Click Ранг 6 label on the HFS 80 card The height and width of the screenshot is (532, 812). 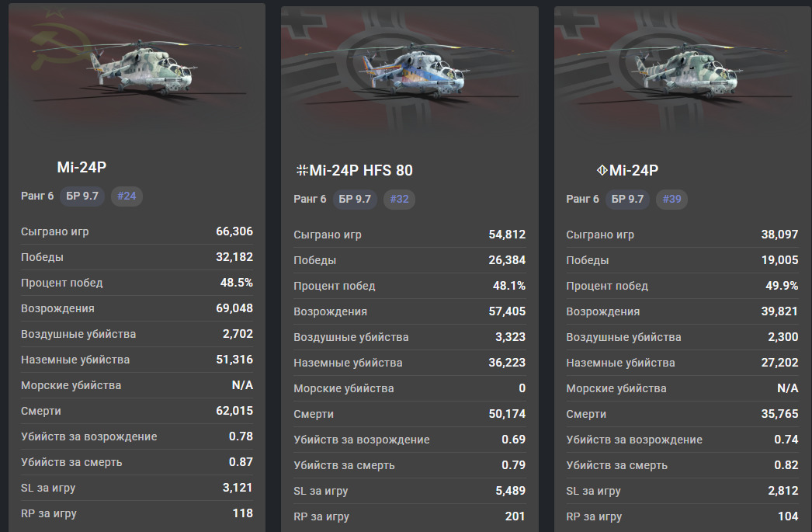[x=310, y=200]
